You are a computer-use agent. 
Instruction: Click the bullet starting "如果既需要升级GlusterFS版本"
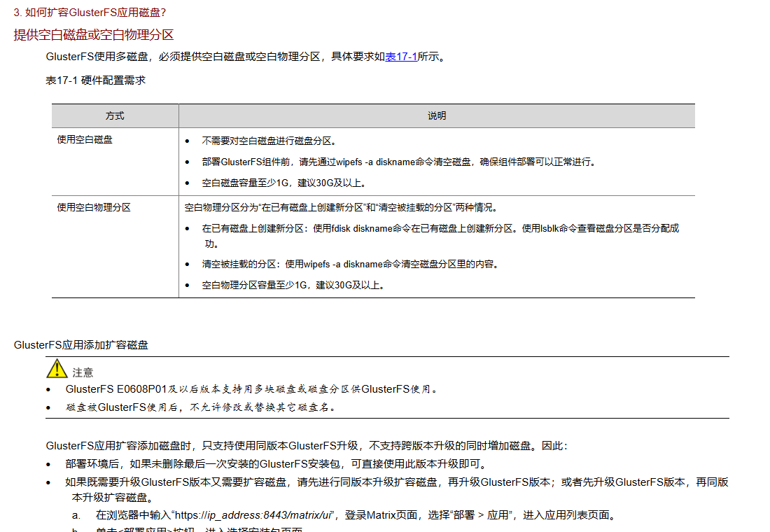coord(397,490)
